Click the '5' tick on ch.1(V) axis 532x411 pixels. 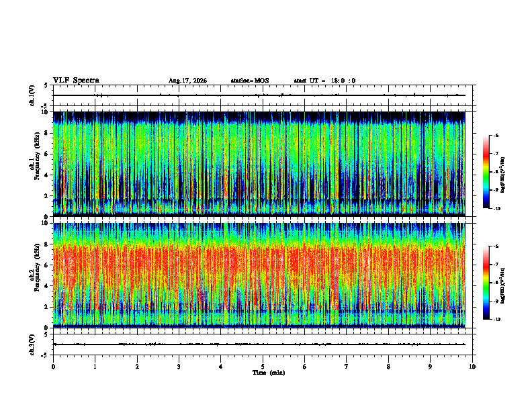(46, 85)
